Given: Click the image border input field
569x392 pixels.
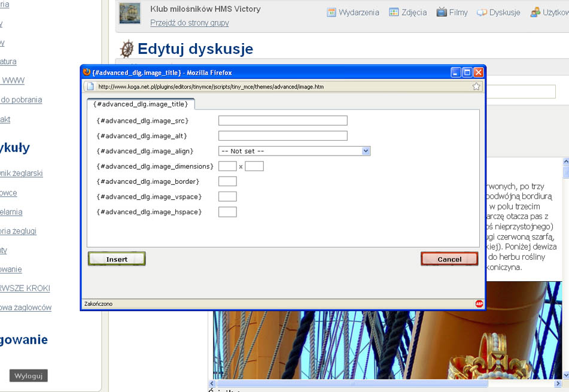Looking at the screenshot, I should click(x=227, y=181).
